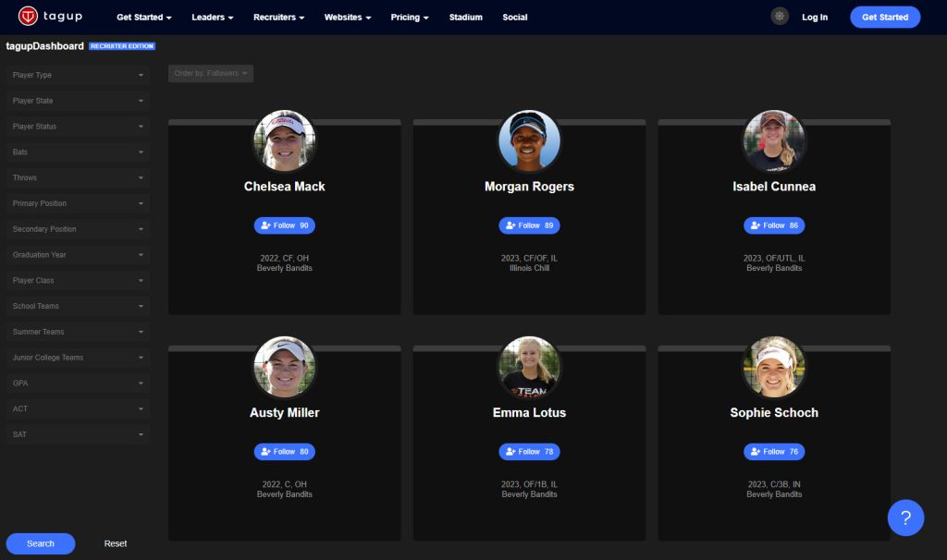Viewport: 947px width, 560px height.
Task: Reset the filters
Action: point(116,543)
